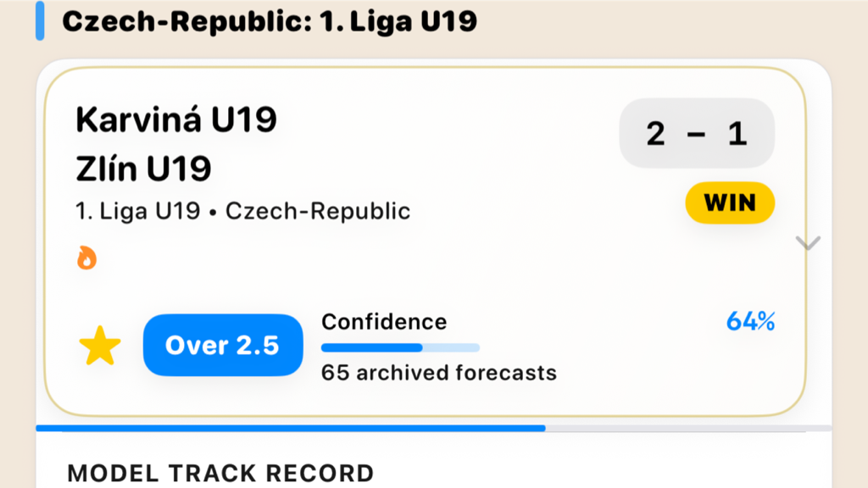Select the Over 2.5 prediction button
Viewport: 868px width, 488px height.
(223, 346)
